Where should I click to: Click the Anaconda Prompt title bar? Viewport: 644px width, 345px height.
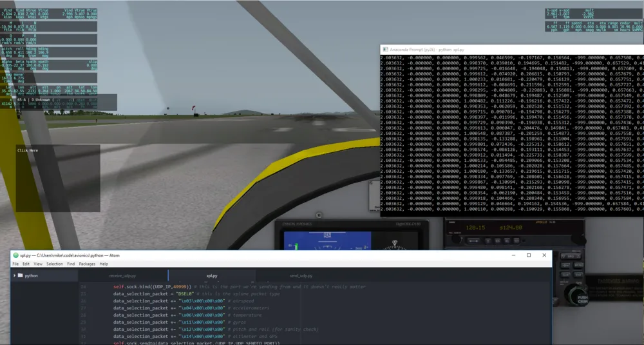(515, 49)
